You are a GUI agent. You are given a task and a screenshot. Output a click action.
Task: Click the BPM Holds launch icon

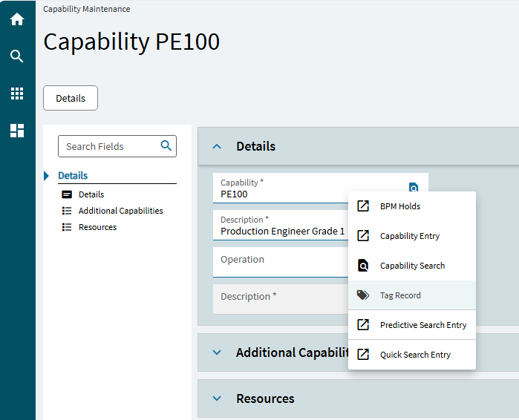point(363,206)
